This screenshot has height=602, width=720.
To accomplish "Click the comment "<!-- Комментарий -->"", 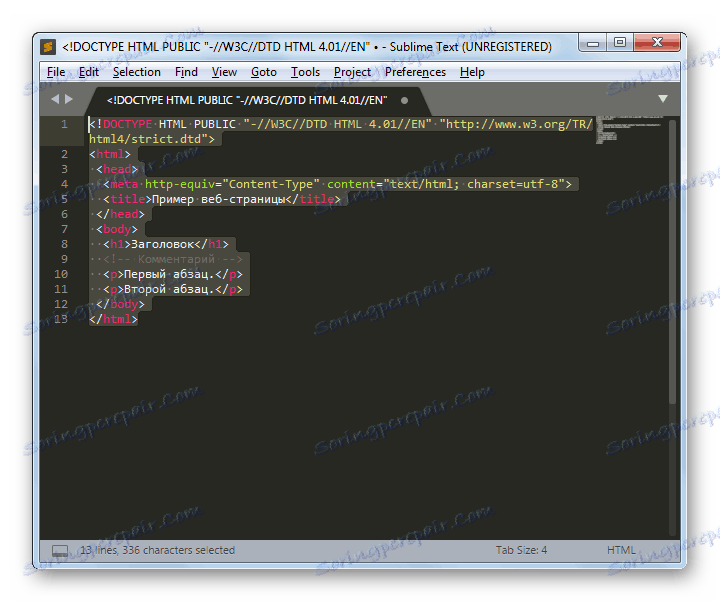I will pyautogui.click(x=173, y=259).
